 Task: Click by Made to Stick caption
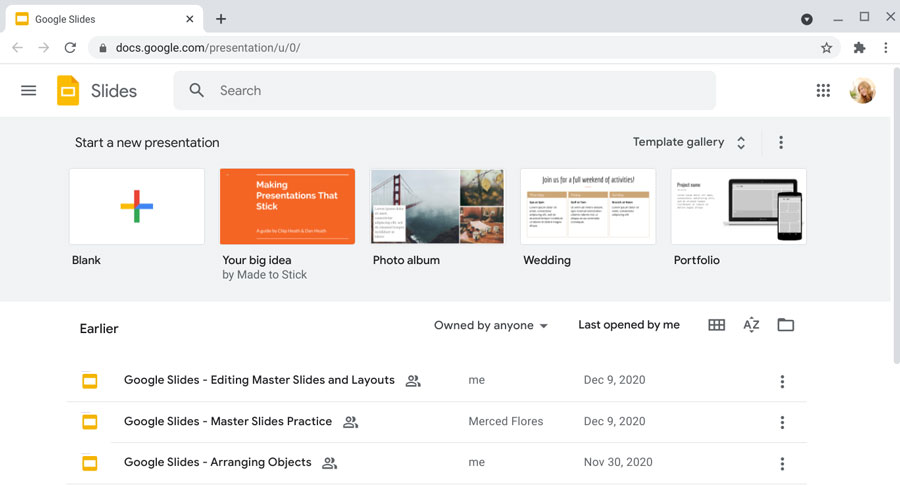pos(265,275)
